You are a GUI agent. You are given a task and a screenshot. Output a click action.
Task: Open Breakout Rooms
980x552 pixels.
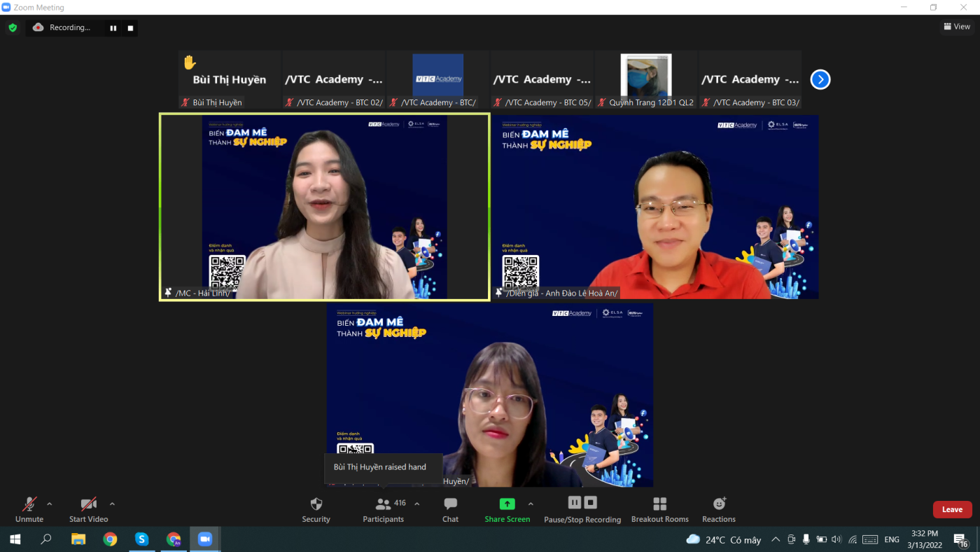(x=659, y=509)
